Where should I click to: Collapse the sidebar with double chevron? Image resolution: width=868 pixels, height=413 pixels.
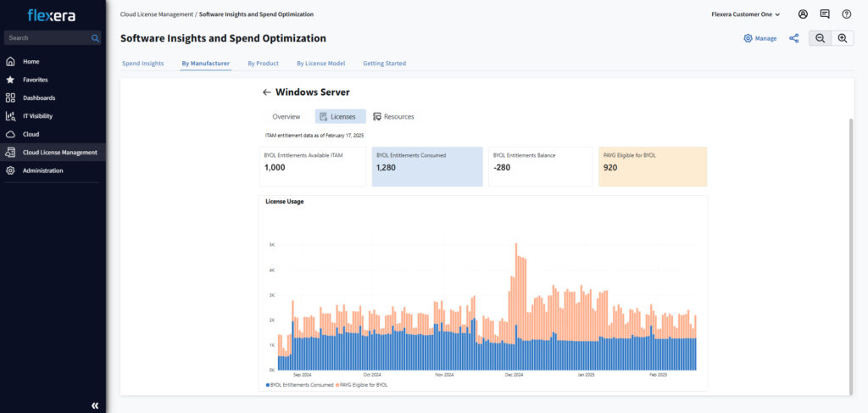(95, 405)
